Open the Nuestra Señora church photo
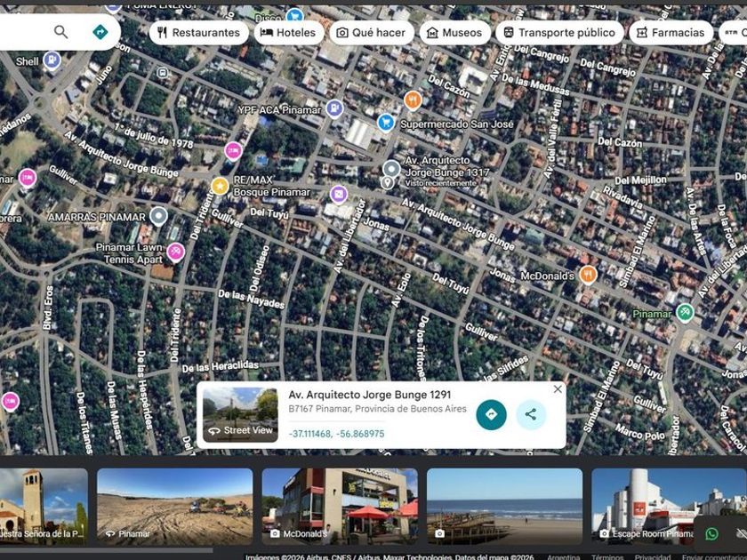 point(44,506)
